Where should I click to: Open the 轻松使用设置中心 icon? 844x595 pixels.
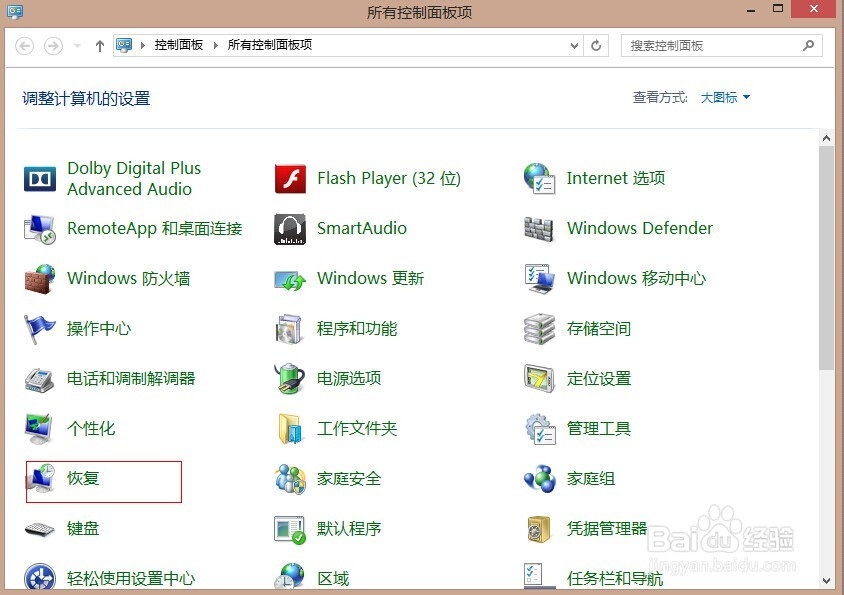click(40, 577)
